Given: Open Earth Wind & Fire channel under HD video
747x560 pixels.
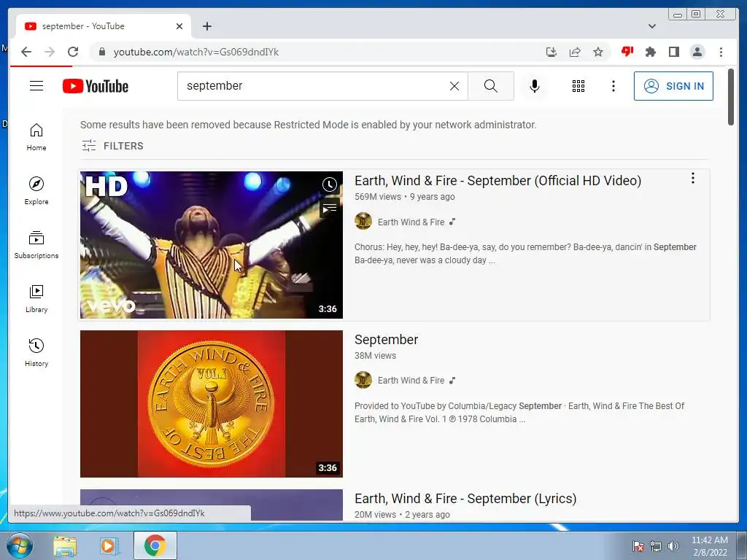Looking at the screenshot, I should point(411,222).
